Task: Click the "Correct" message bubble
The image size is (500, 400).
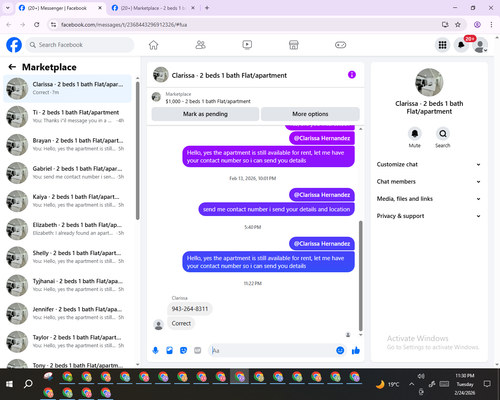Action: click(181, 323)
